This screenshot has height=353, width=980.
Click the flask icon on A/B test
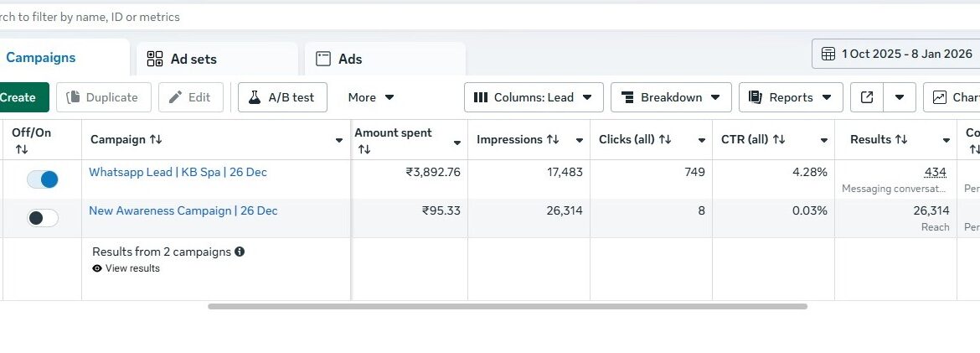[x=255, y=97]
